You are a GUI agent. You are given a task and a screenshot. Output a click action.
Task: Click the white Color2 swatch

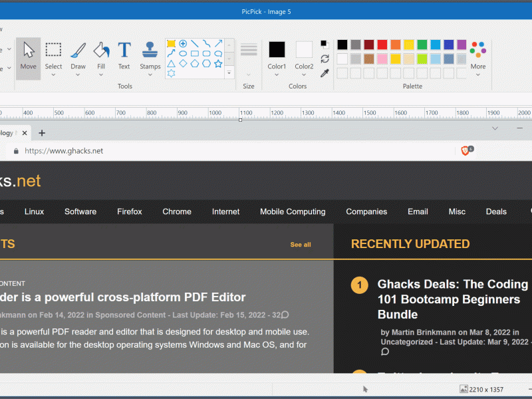[x=304, y=49]
